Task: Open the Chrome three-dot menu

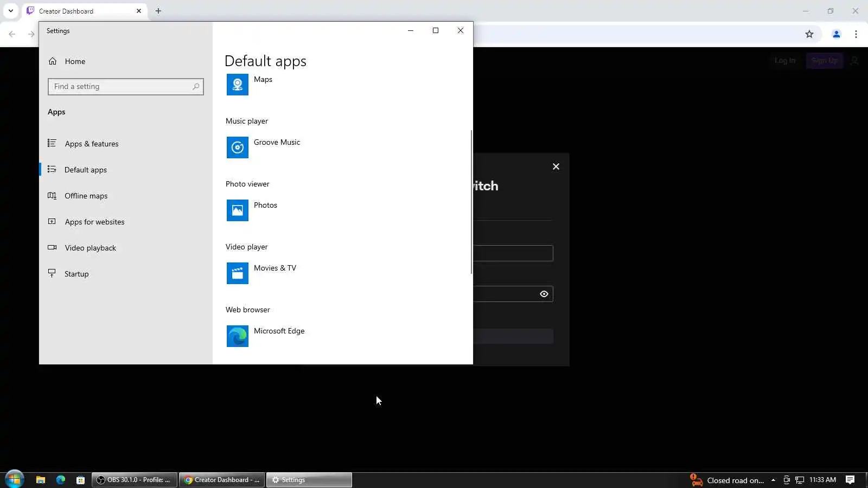Action: click(x=856, y=34)
